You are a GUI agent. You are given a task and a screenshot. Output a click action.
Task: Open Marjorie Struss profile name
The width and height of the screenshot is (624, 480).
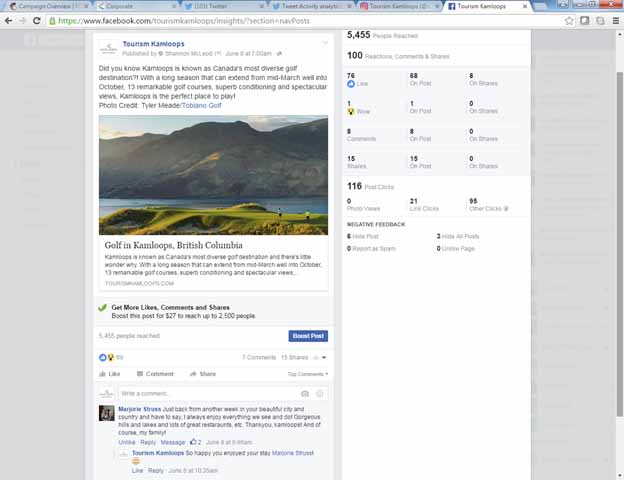pos(139,409)
